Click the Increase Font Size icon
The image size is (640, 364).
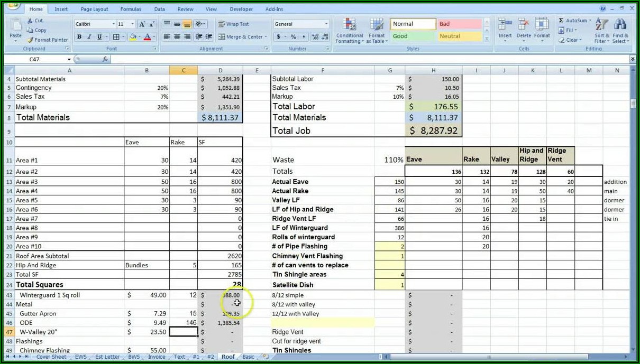142,24
